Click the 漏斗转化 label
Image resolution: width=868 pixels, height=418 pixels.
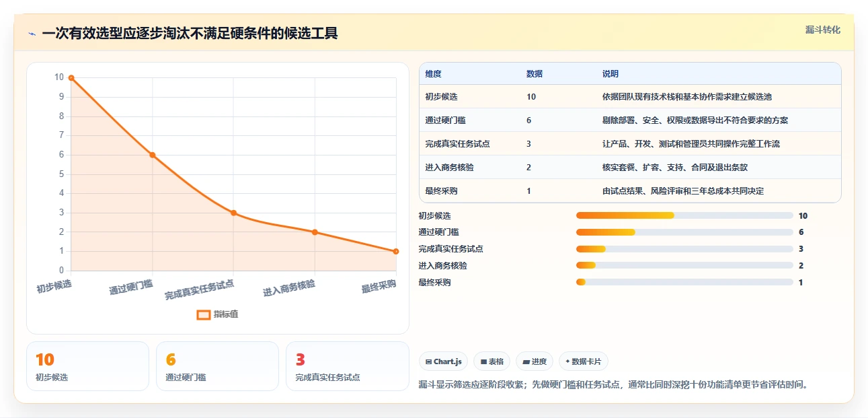(x=823, y=30)
